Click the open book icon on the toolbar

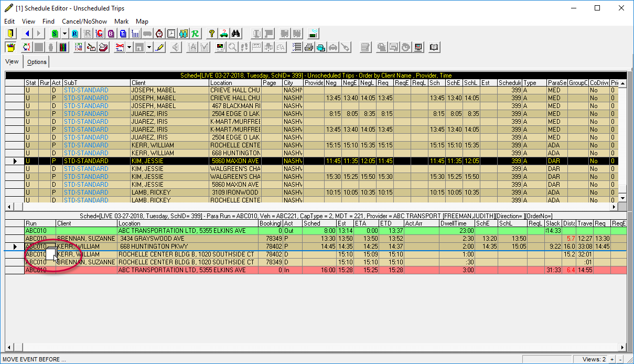pyautogui.click(x=434, y=47)
